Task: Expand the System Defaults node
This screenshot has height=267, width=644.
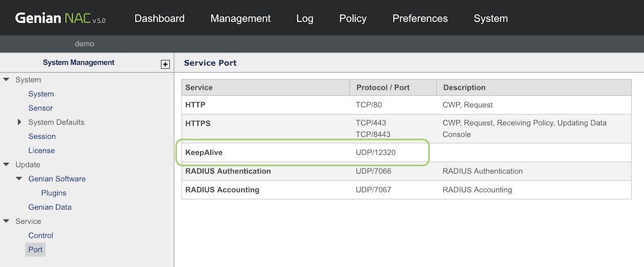Action: (x=19, y=122)
